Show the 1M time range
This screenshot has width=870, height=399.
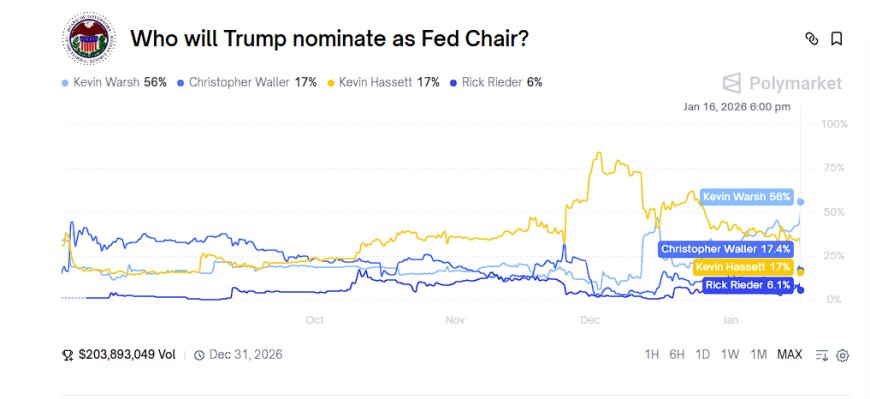click(x=758, y=355)
